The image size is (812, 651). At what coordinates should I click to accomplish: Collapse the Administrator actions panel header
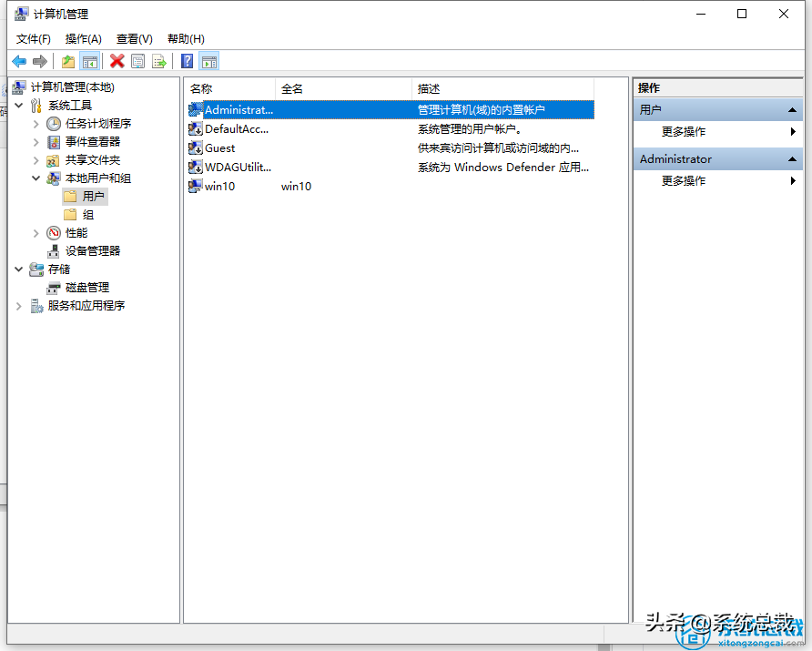(x=791, y=158)
